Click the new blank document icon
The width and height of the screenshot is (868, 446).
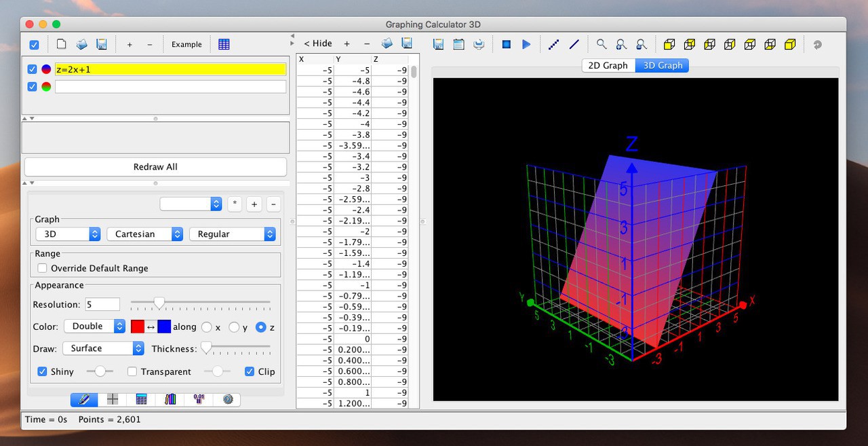click(x=61, y=44)
